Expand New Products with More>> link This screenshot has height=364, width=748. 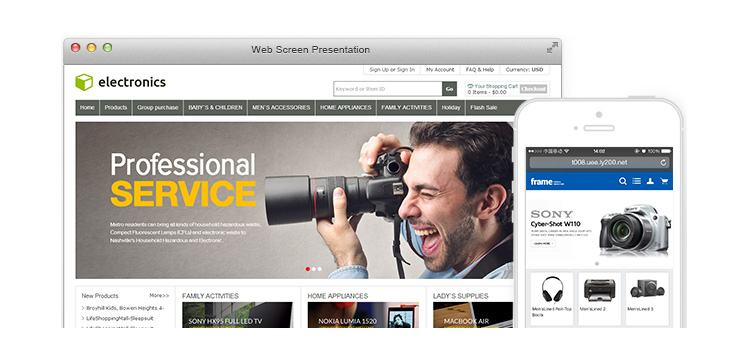pyautogui.click(x=159, y=296)
